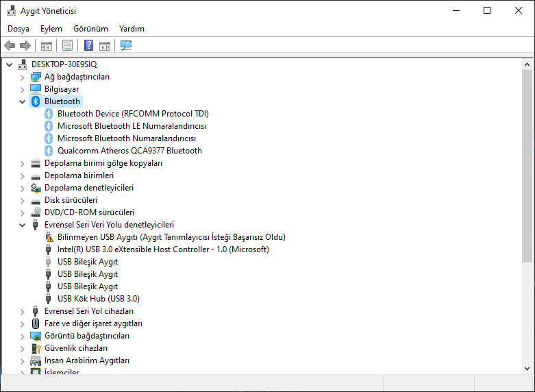Open the Dosya menu
Image resolution: width=535 pixels, height=392 pixels.
[18, 29]
